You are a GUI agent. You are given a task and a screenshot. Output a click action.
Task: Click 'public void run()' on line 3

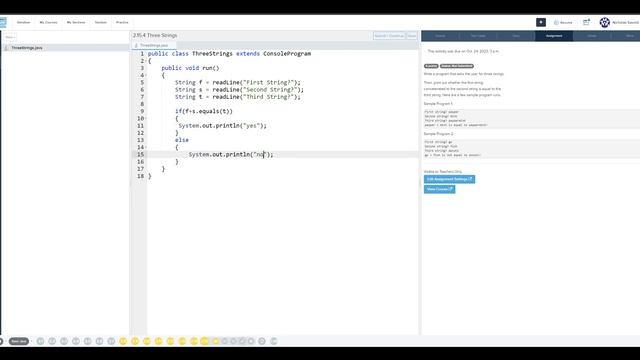point(190,68)
